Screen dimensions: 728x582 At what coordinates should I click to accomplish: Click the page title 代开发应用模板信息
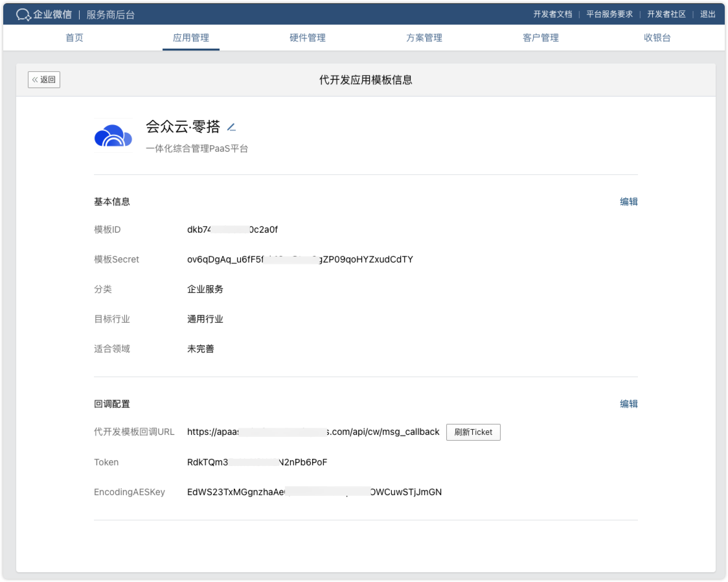pyautogui.click(x=366, y=80)
